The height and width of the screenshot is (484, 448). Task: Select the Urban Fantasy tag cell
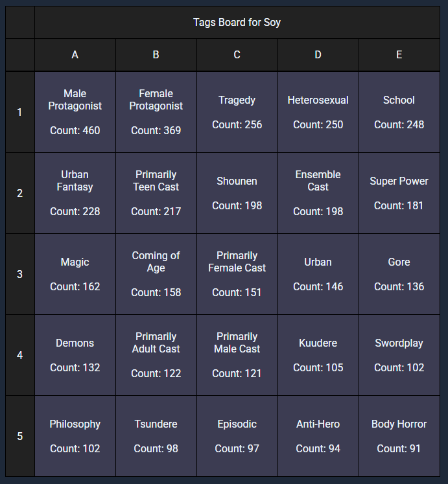pos(75,193)
